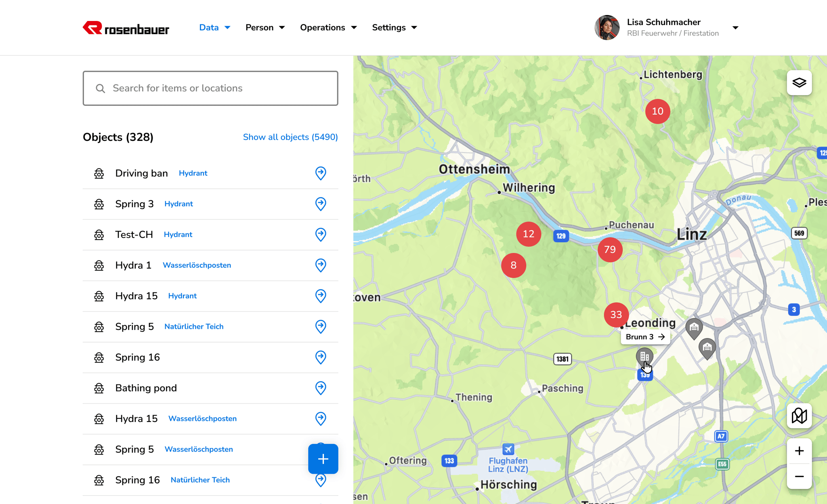Image resolution: width=827 pixels, height=504 pixels.
Task: Add a new object with the plus button
Action: tap(323, 459)
